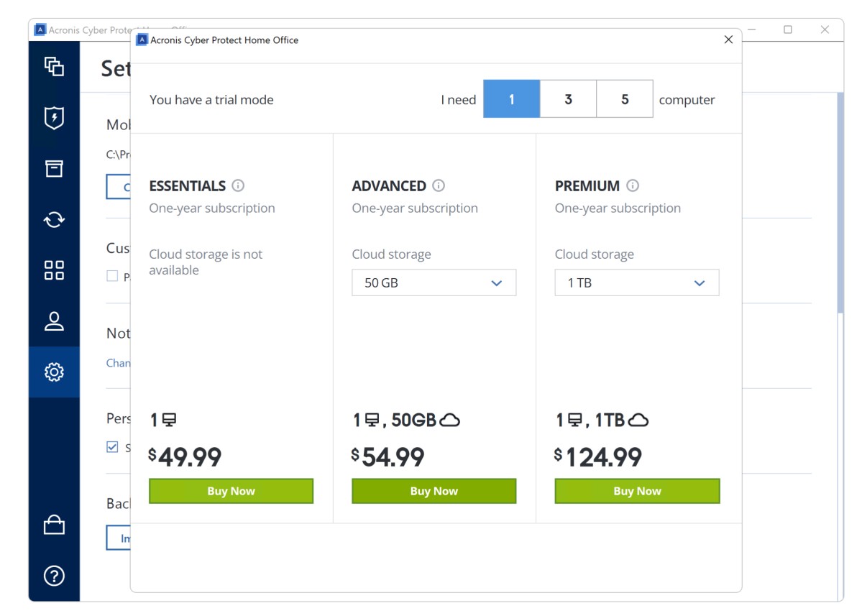
Task: Buy the Essentials plan now
Action: point(231,491)
